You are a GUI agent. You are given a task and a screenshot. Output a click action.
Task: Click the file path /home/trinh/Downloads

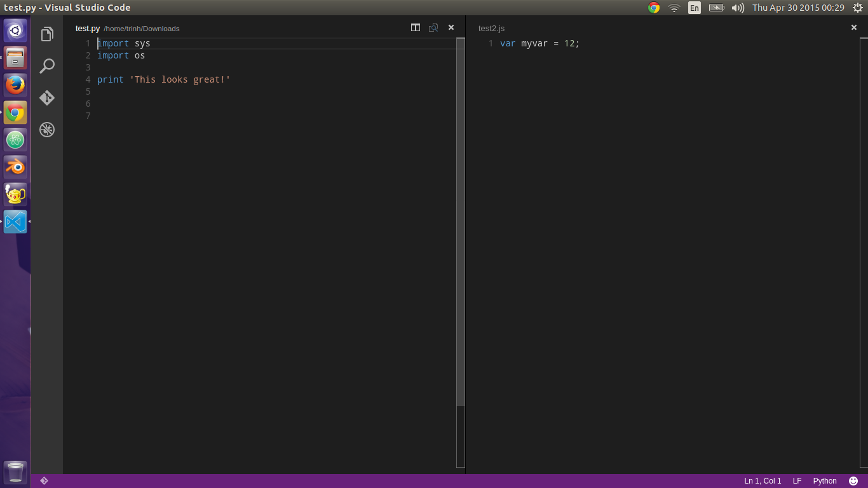point(142,29)
